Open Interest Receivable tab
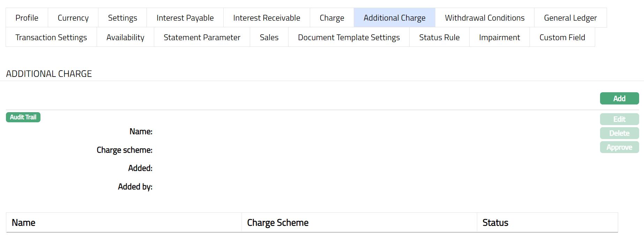The height and width of the screenshot is (239, 644). point(267,18)
